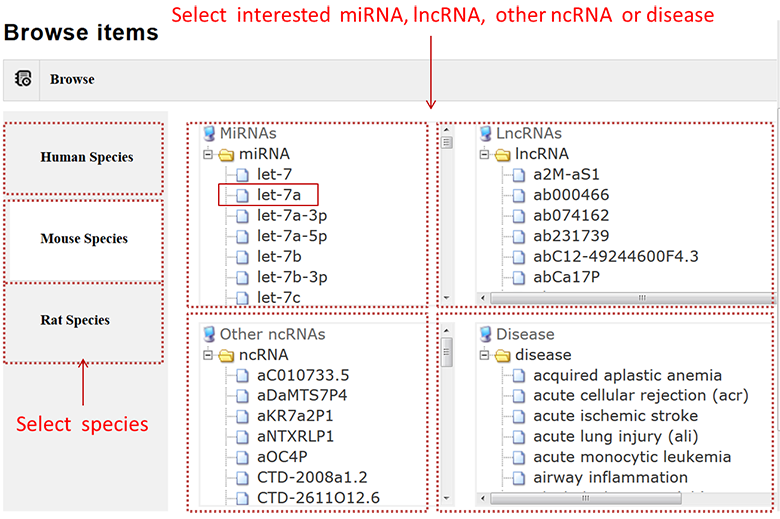Click the miRNA folder icon
The width and height of the screenshot is (780, 519).
coord(226,154)
